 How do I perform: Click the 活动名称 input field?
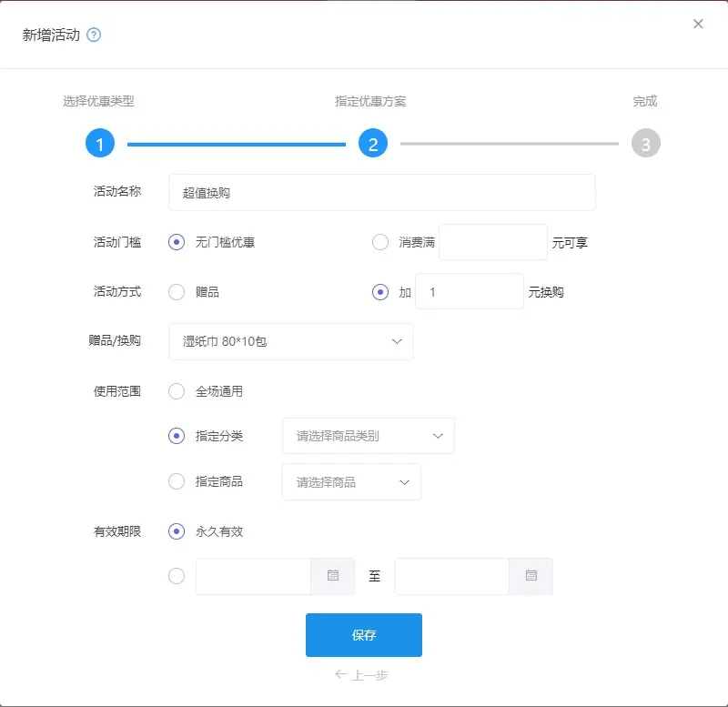tap(382, 193)
